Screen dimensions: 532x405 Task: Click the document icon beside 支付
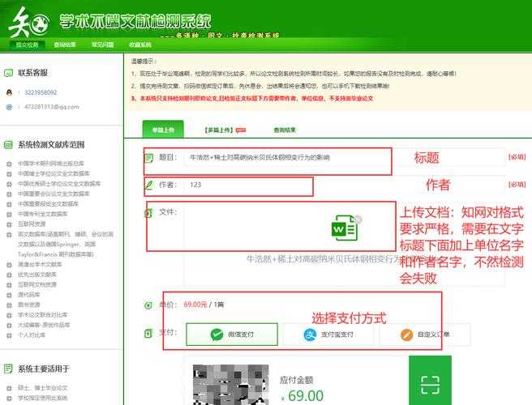(148, 334)
